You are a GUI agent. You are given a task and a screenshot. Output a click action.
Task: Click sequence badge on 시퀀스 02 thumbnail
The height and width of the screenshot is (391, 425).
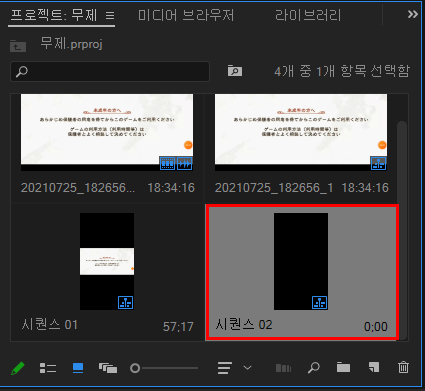(x=320, y=302)
